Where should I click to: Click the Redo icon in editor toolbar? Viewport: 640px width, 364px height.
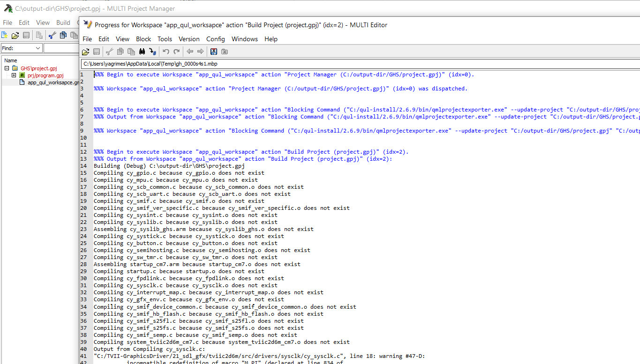(176, 52)
